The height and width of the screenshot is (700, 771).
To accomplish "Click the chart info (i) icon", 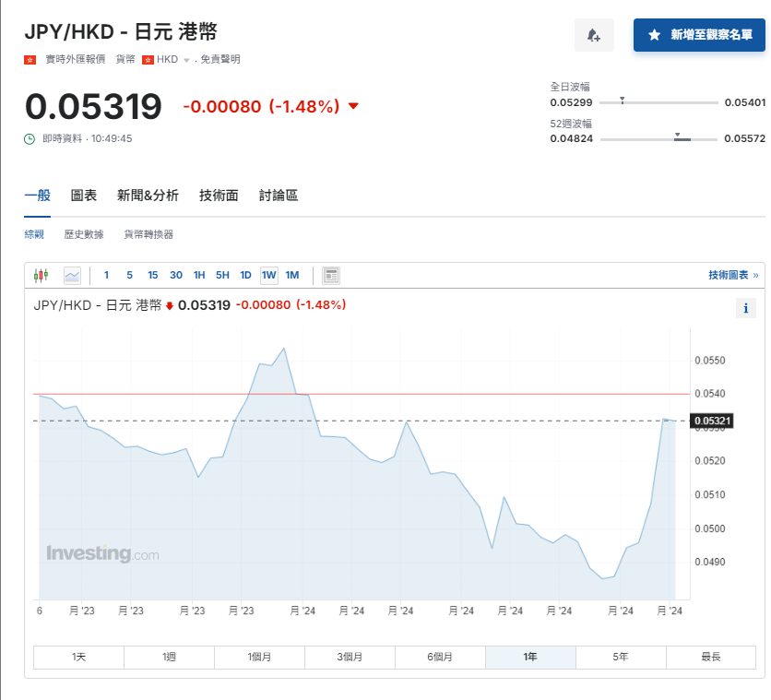I will 745,308.
